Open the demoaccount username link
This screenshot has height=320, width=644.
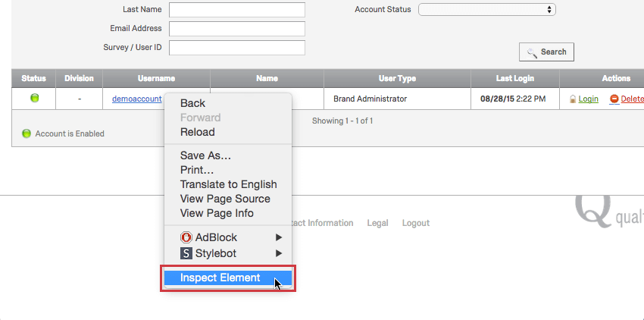pyautogui.click(x=137, y=99)
